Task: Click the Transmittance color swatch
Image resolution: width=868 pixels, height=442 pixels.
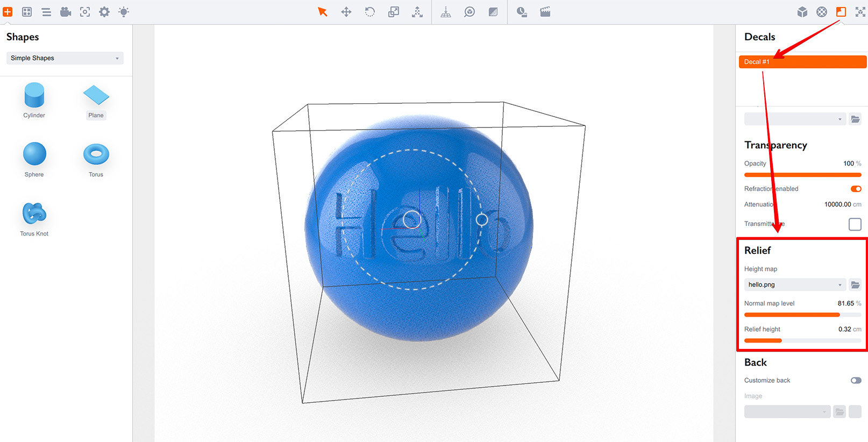Action: pyautogui.click(x=855, y=224)
